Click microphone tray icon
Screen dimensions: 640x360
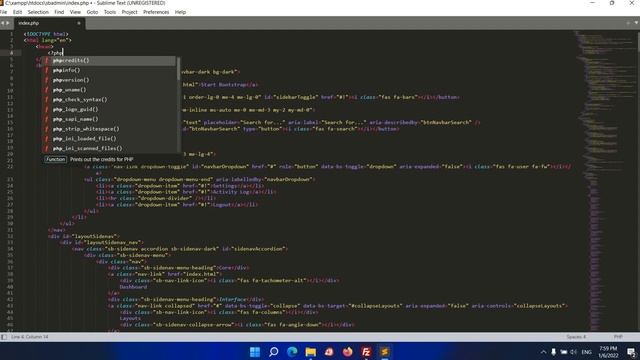tap(553, 352)
